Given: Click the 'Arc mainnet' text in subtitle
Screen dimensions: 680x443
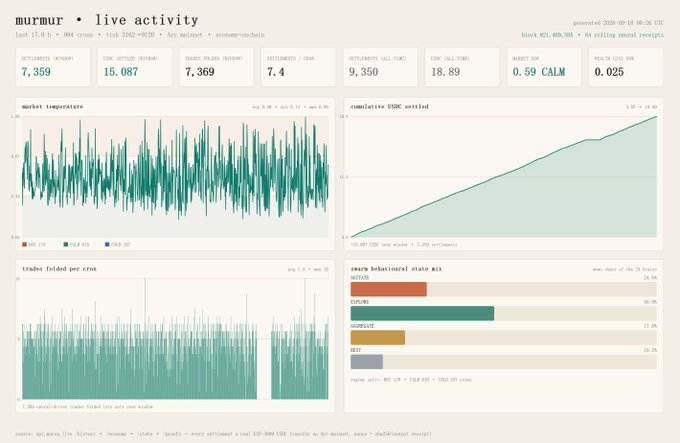Looking at the screenshot, I should pos(185,35).
